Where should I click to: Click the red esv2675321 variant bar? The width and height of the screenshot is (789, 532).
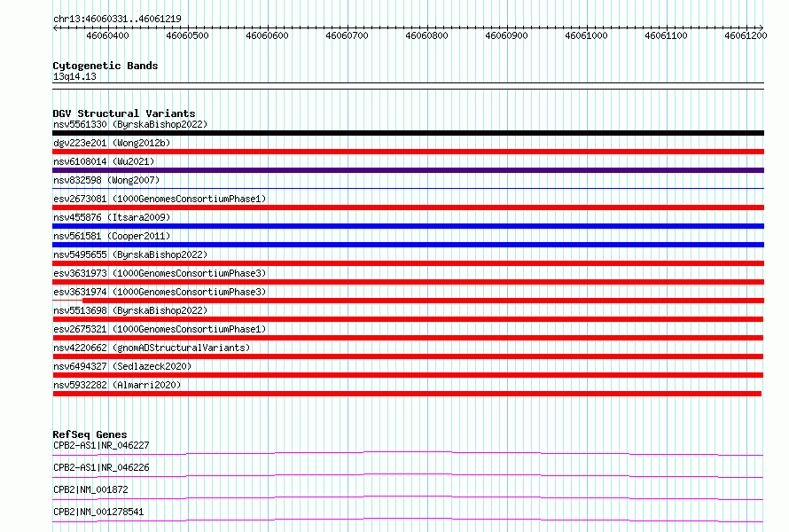(x=408, y=338)
